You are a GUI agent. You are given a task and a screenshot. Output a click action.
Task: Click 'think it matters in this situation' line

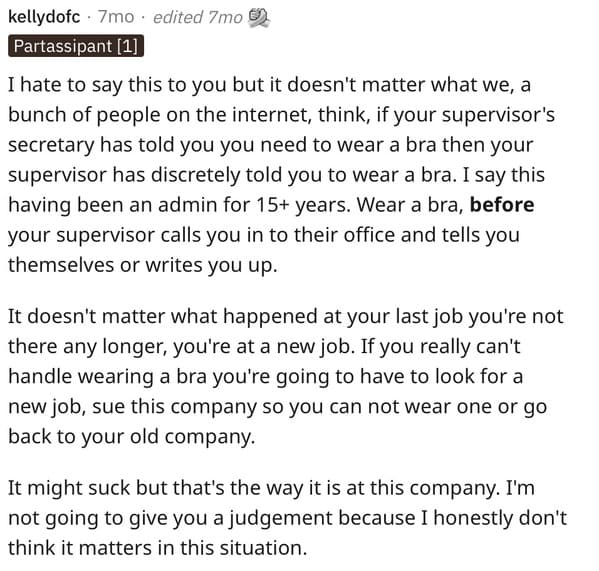[x=157, y=548]
